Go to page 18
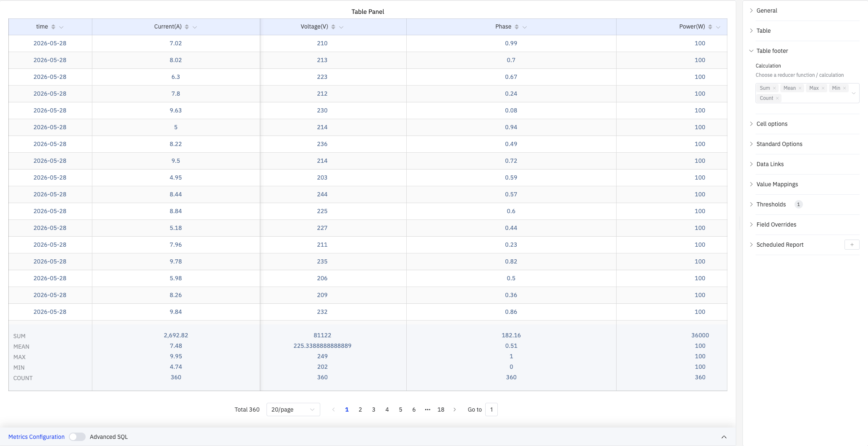The width and height of the screenshot is (868, 446). pos(441,409)
